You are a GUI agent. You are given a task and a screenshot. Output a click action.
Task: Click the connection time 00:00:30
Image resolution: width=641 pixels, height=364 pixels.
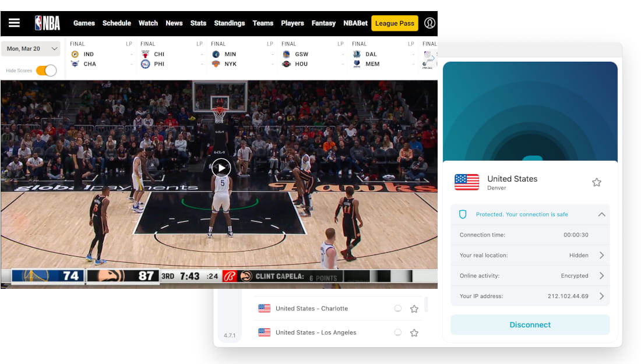576,235
